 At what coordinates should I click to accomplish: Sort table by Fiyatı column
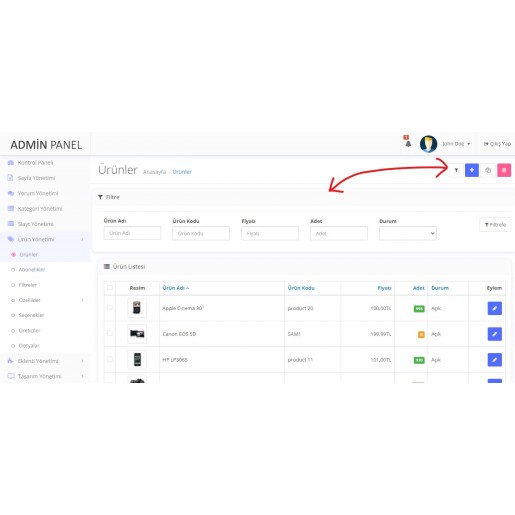click(384, 288)
